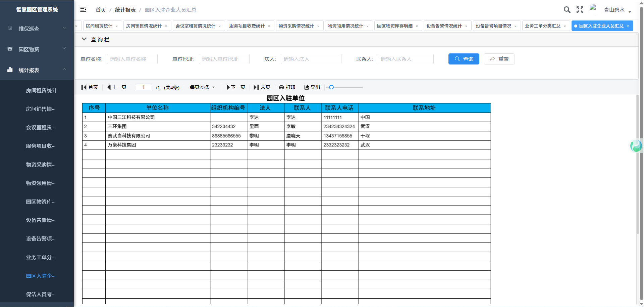Jump to last page with 末页
Viewport: 644px width, 307px height.
pyautogui.click(x=262, y=87)
